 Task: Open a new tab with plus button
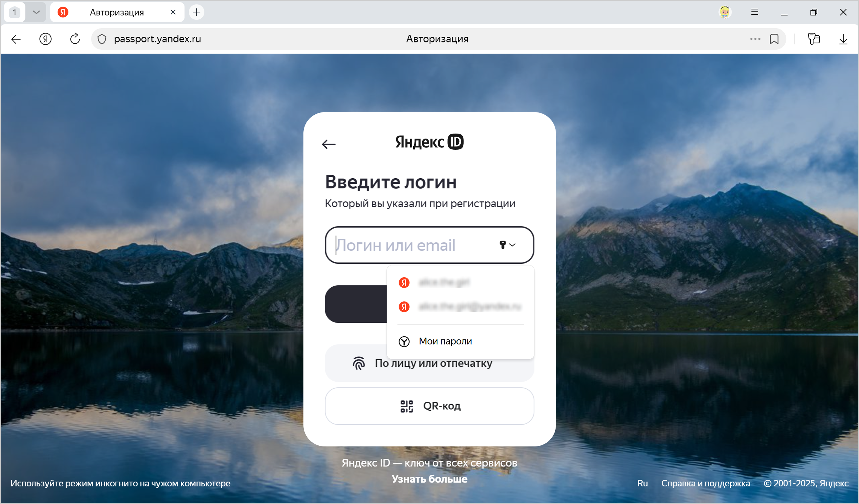click(x=197, y=12)
